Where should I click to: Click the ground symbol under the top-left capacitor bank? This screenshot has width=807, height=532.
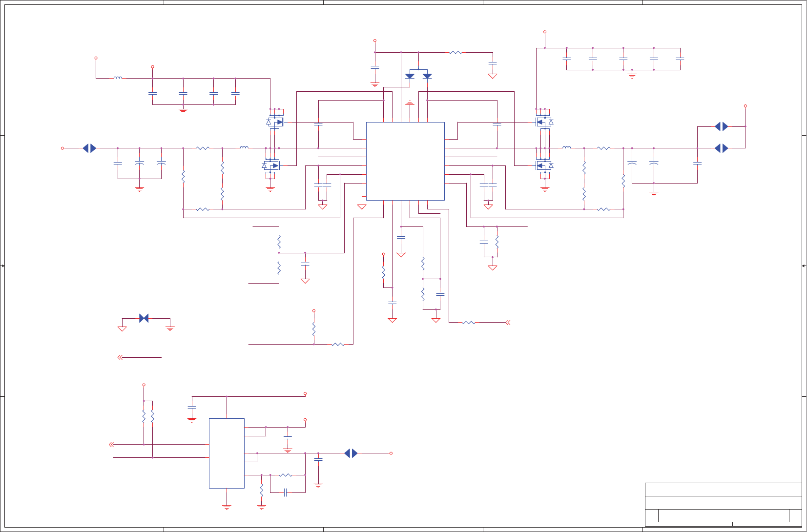click(x=183, y=111)
